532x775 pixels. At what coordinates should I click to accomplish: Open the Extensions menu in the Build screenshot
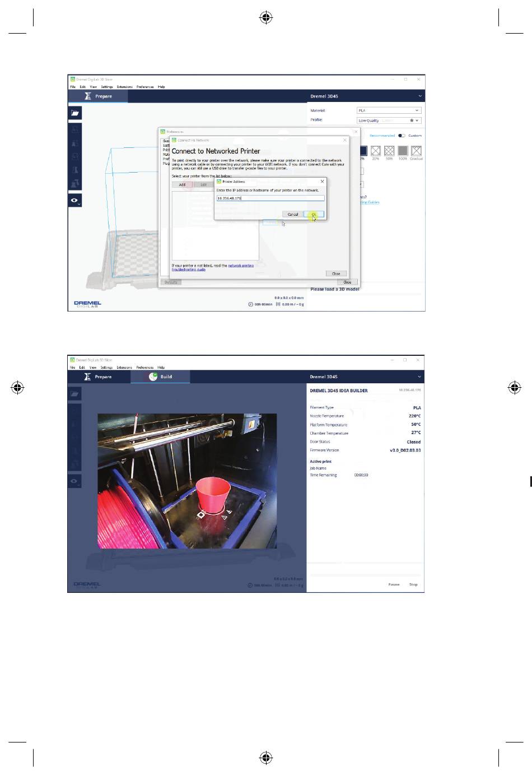tap(124, 368)
